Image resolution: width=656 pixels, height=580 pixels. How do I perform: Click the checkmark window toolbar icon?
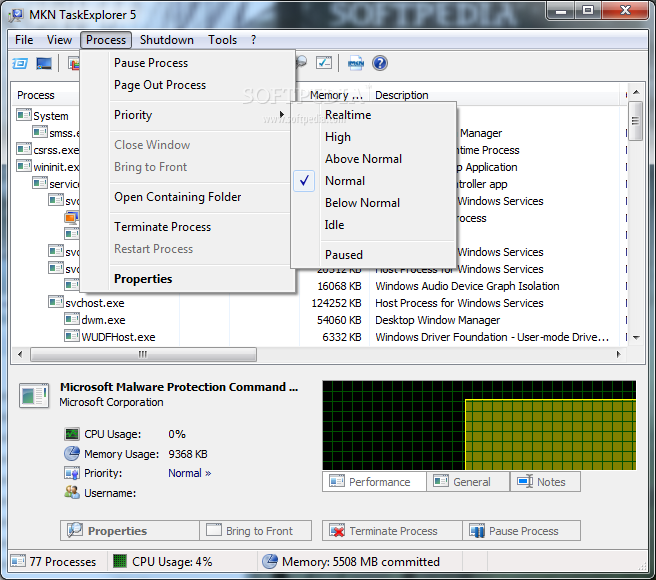coord(324,63)
